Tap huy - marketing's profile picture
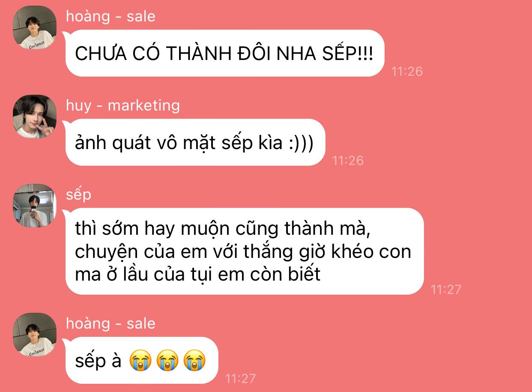The image size is (532, 392). [35, 117]
